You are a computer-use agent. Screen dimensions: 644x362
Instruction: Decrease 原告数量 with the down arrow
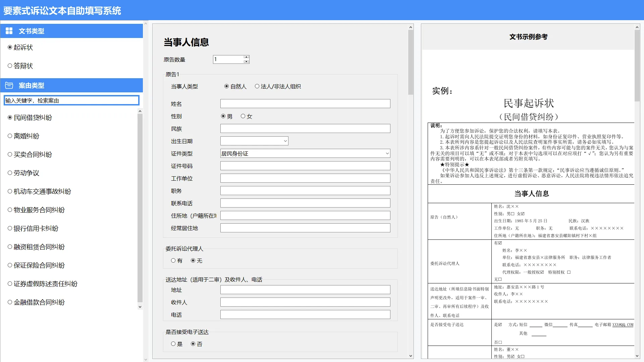[246, 61]
